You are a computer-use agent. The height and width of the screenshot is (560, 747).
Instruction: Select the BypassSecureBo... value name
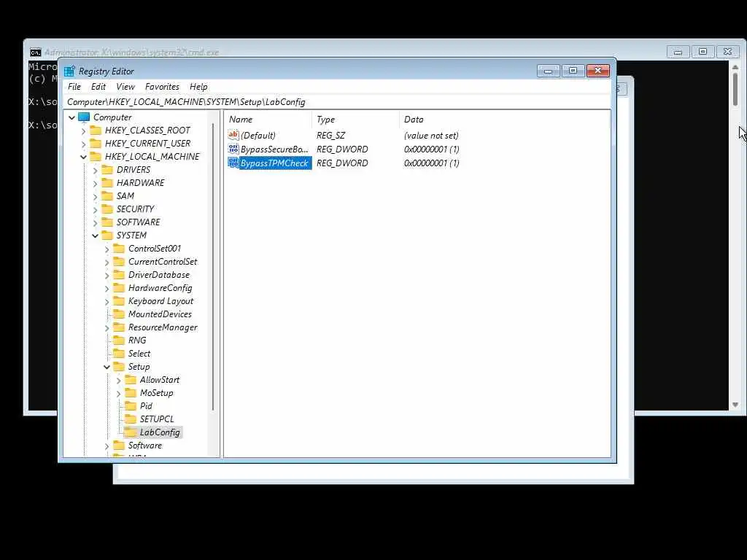(274, 149)
